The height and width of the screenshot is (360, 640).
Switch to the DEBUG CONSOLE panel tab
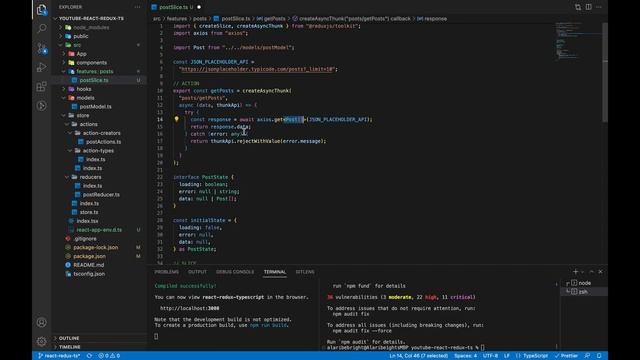235,272
